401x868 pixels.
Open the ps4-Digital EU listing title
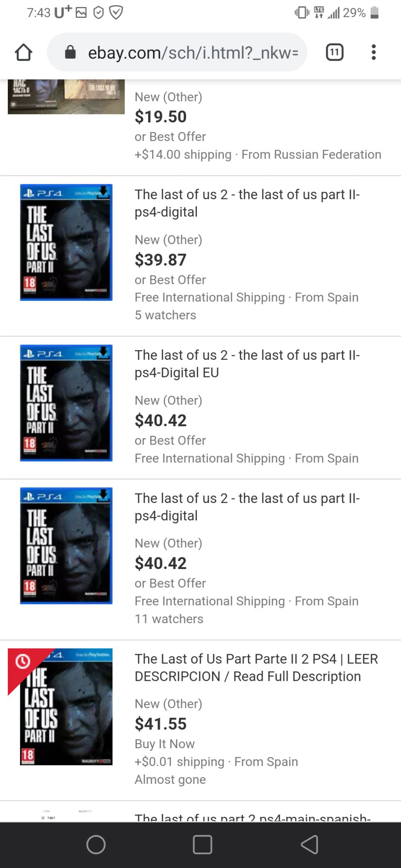(247, 364)
